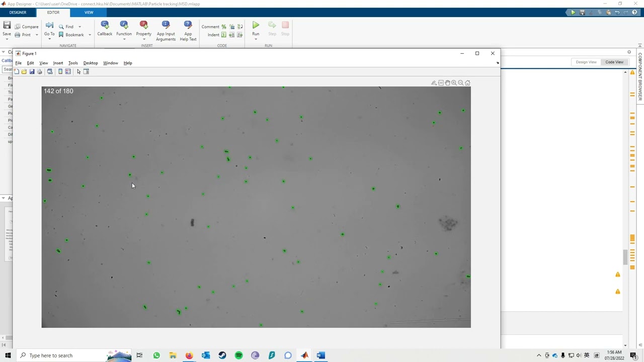Open Spotify from the taskbar
The width and height of the screenshot is (644, 362).
click(238, 355)
